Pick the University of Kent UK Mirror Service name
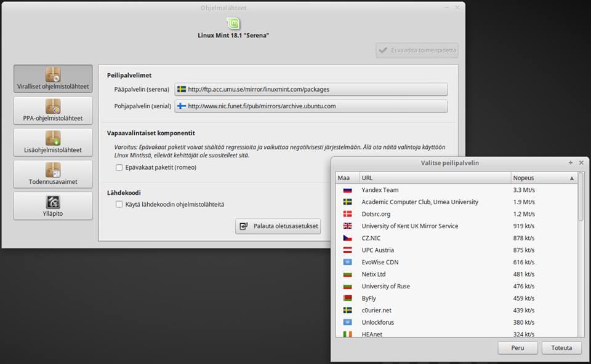This screenshot has width=591, height=364. (410, 226)
